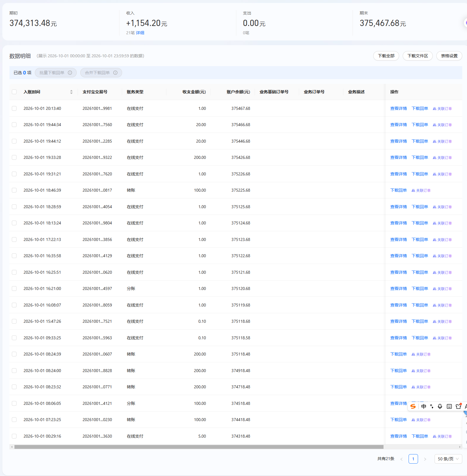Click the 期末 375,467.68 closing balance
The height and width of the screenshot is (476, 467).
383,23
